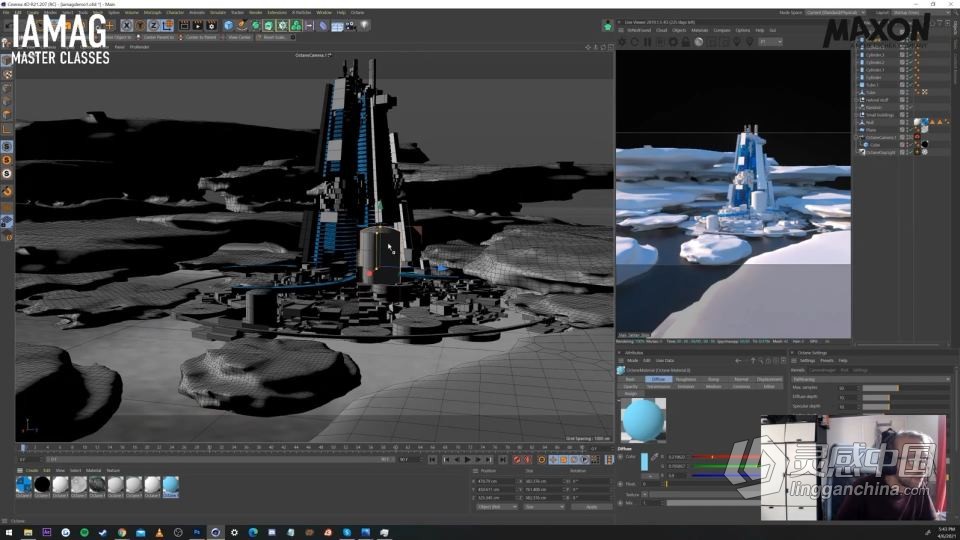
Task: Adjust Max. samples slider in Octane Settings
Action: (x=906, y=388)
